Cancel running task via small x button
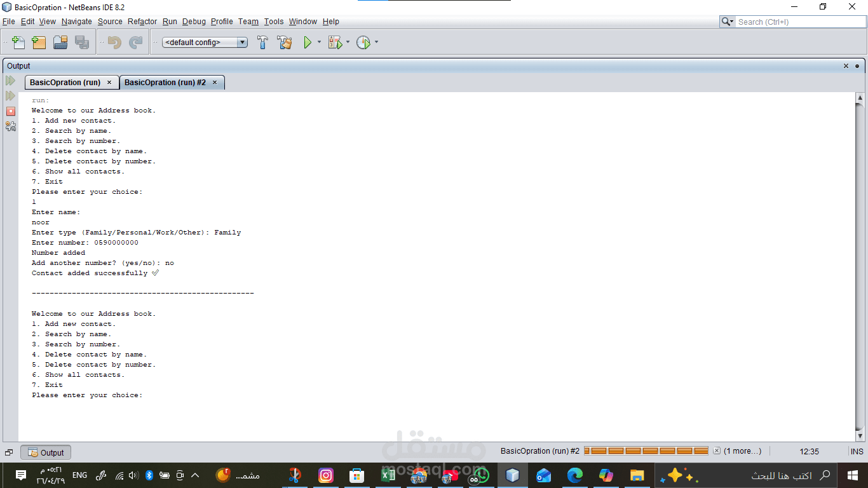868x488 pixels. click(x=717, y=451)
